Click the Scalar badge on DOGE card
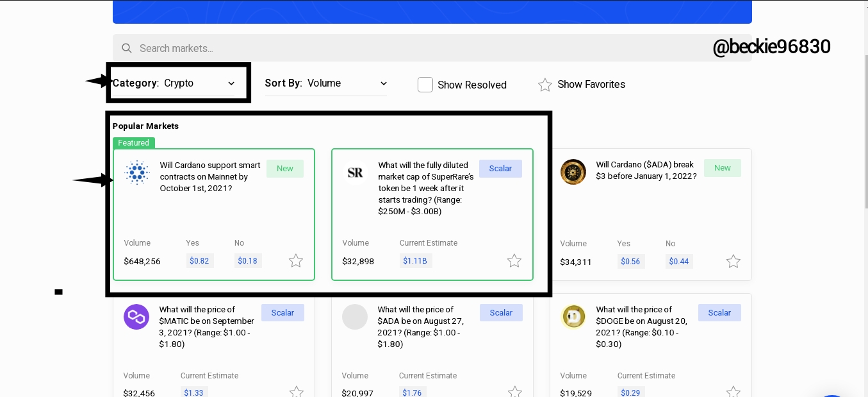Image resolution: width=868 pixels, height=397 pixels. [x=719, y=313]
